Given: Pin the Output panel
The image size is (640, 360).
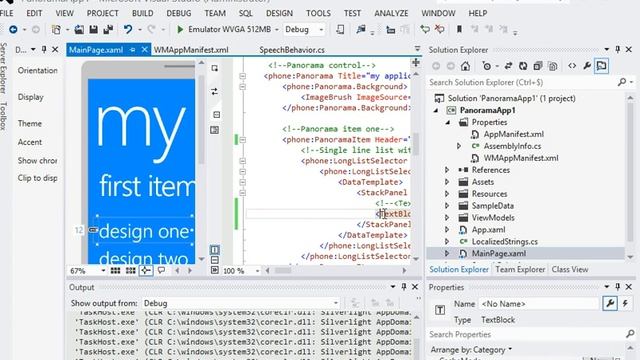Looking at the screenshot, I should [x=404, y=287].
